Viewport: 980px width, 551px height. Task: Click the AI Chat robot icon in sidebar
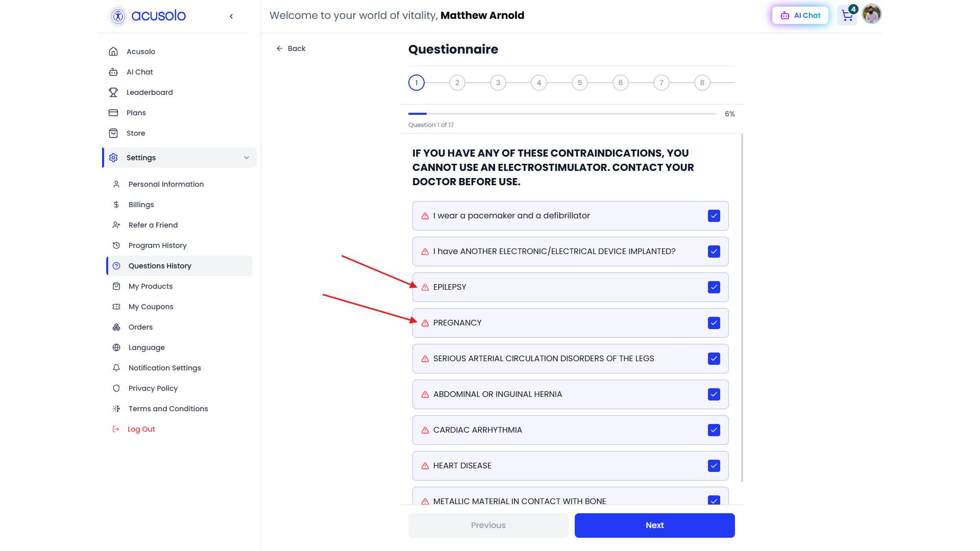click(x=113, y=72)
